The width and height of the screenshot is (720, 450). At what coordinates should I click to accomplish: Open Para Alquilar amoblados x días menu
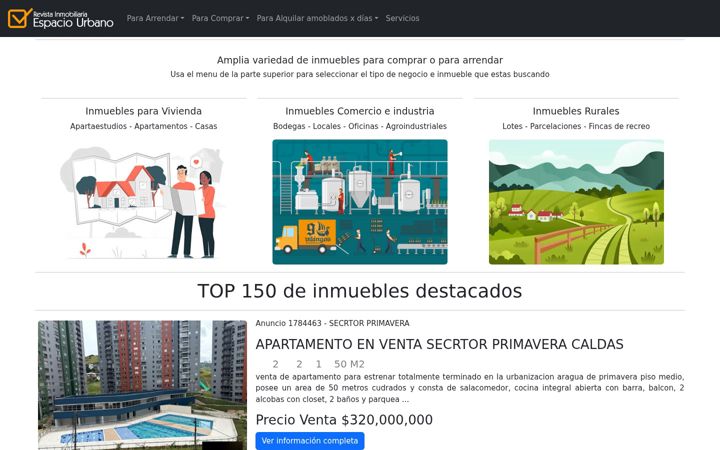317,18
